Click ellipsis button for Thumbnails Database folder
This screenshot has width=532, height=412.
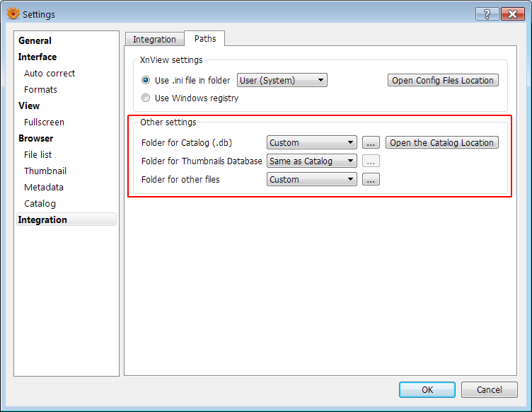pyautogui.click(x=371, y=161)
